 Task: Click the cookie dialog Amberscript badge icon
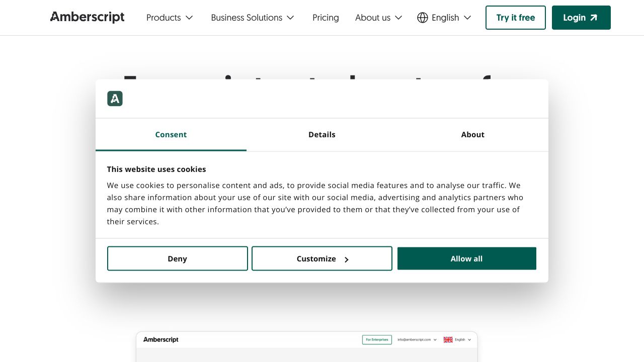(115, 99)
